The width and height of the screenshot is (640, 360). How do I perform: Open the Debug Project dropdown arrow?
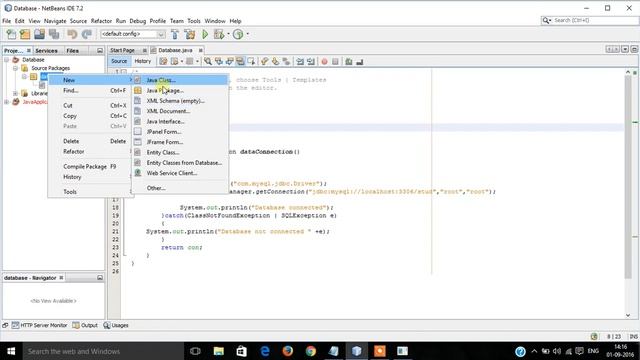(x=228, y=34)
